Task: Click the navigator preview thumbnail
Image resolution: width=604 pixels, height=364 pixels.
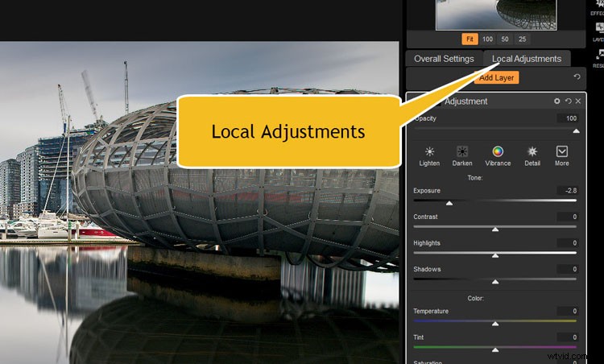Action: tap(496, 14)
